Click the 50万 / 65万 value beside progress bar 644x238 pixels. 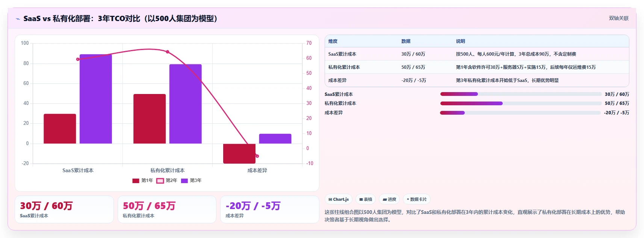pos(617,103)
